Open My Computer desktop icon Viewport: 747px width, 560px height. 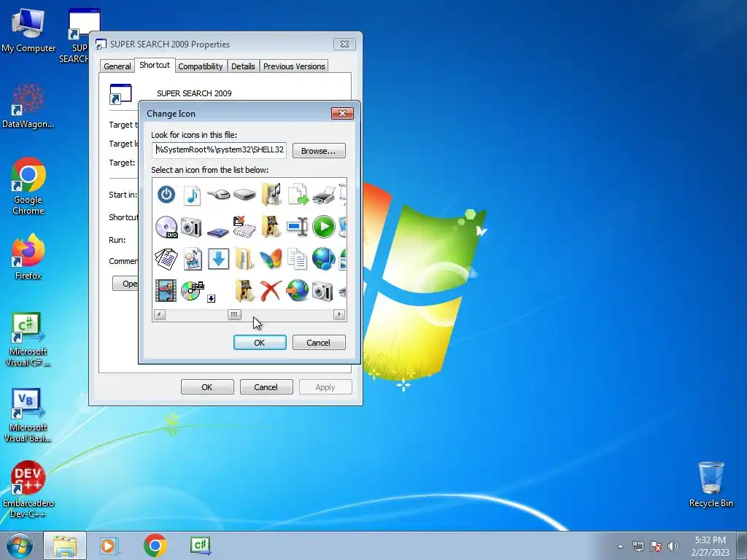click(x=28, y=31)
